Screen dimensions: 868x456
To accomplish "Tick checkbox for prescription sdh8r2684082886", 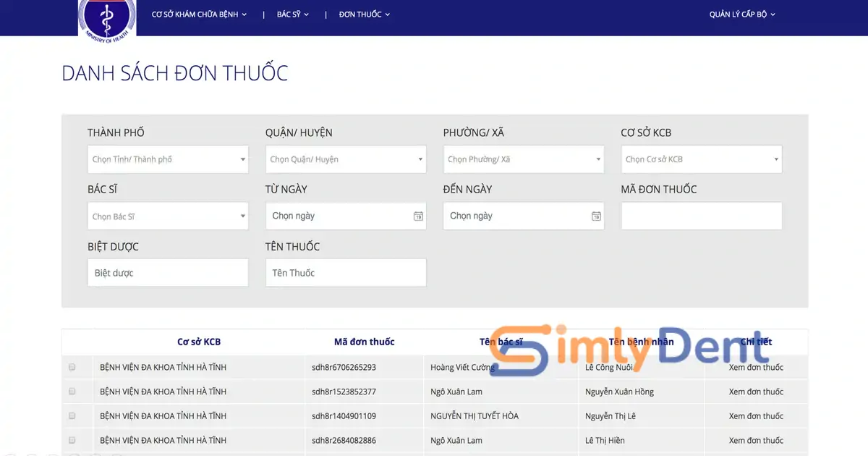I will tap(72, 440).
